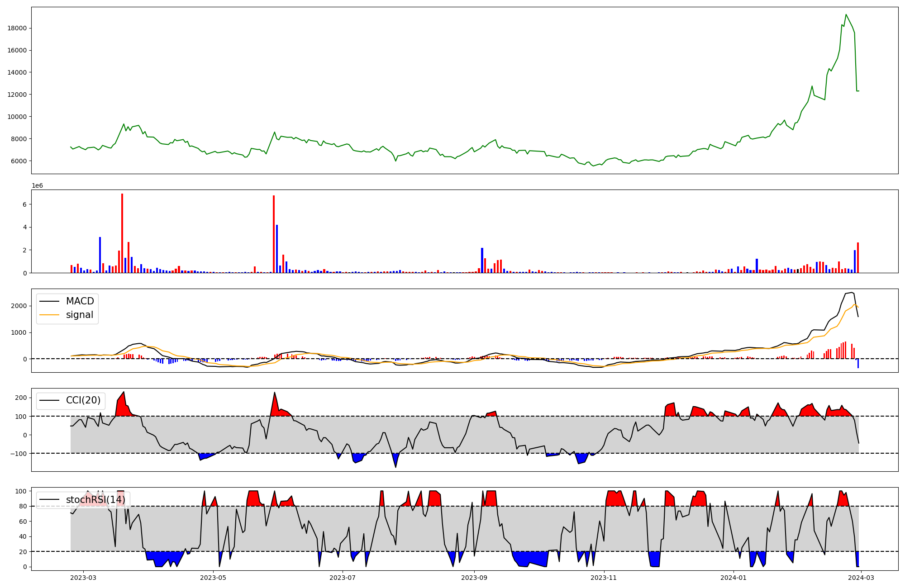
Task: Click the 1e6 volume scale label
Action: pos(37,185)
